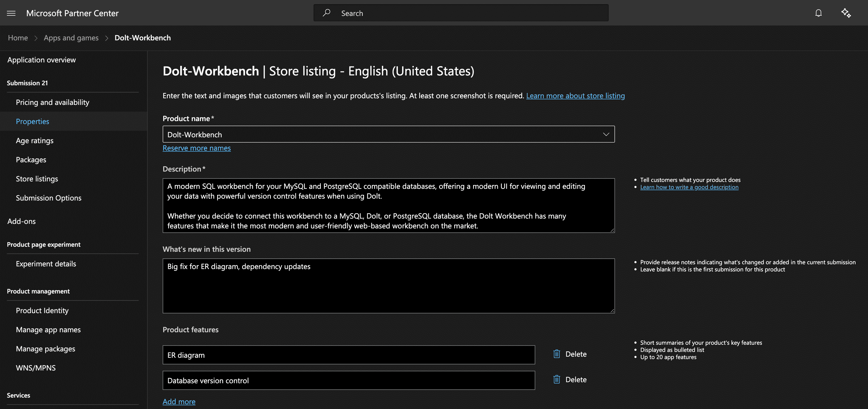The width and height of the screenshot is (868, 409).
Task: Open Application overview in sidebar
Action: [x=41, y=60]
